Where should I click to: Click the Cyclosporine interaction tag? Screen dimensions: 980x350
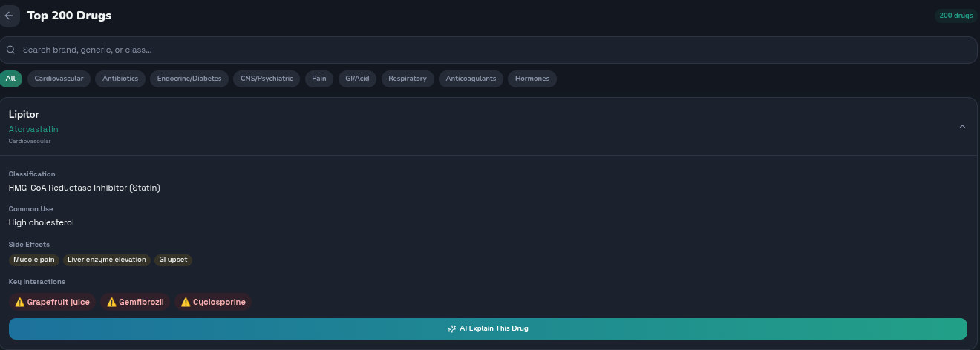(x=213, y=302)
